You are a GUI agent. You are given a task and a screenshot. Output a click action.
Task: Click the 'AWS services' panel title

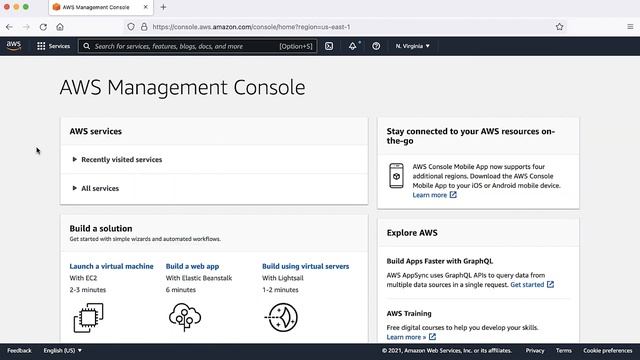click(96, 131)
